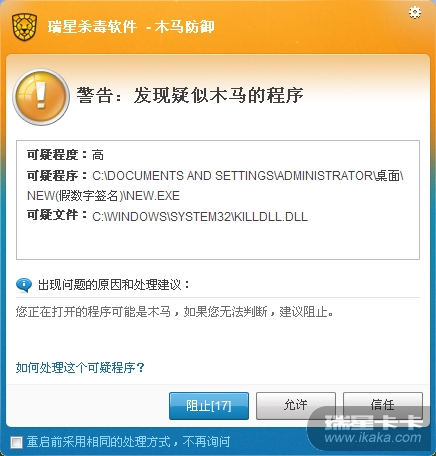Click the 瑞星杀毒软件 - 木马防御 title text
This screenshot has width=436, height=456.
(131, 27)
